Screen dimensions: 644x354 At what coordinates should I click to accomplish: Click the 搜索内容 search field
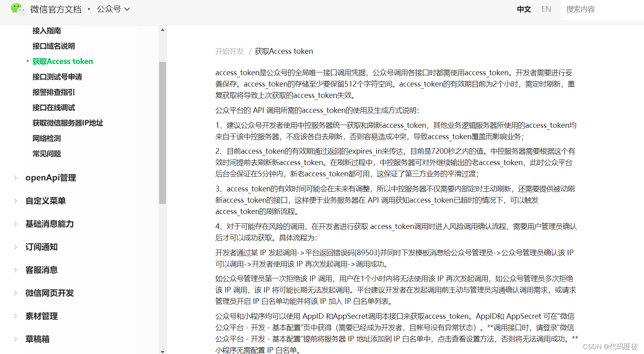tap(602, 10)
